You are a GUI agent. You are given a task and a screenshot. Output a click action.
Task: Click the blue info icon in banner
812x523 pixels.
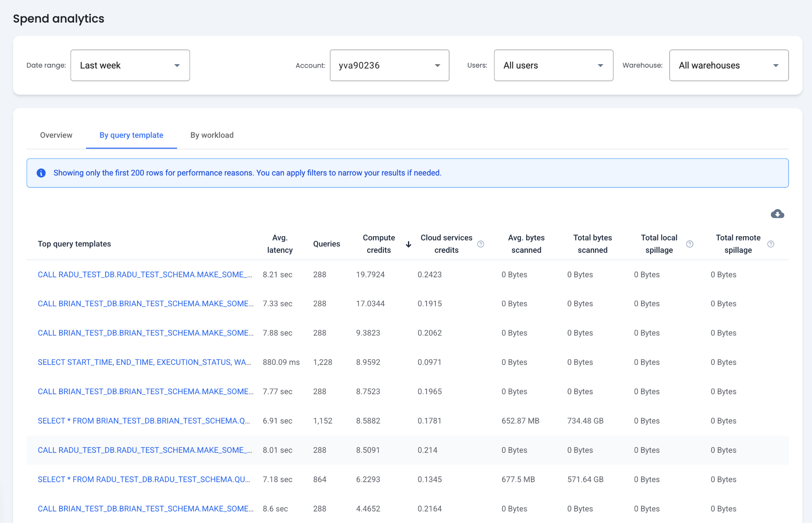(41, 173)
